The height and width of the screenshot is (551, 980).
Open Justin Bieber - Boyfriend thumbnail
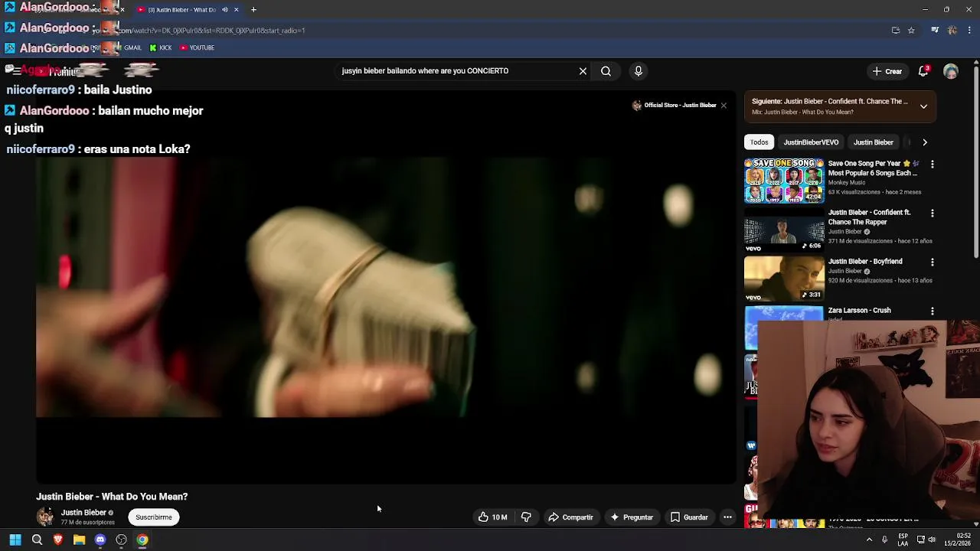click(784, 279)
